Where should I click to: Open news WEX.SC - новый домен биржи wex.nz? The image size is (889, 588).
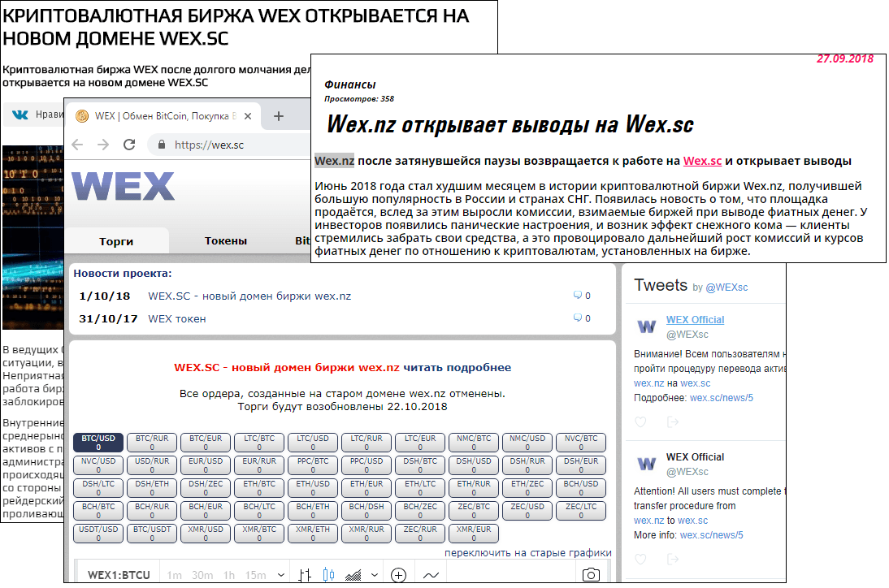click(249, 296)
